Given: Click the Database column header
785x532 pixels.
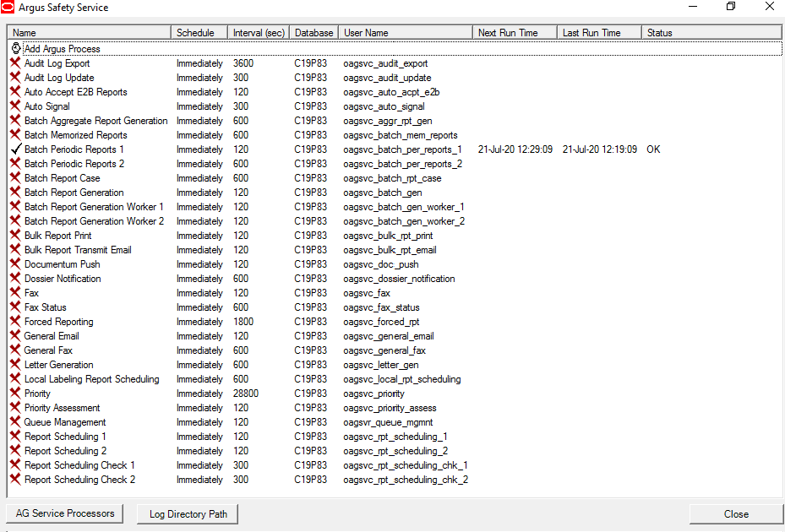Looking at the screenshot, I should tap(313, 33).
